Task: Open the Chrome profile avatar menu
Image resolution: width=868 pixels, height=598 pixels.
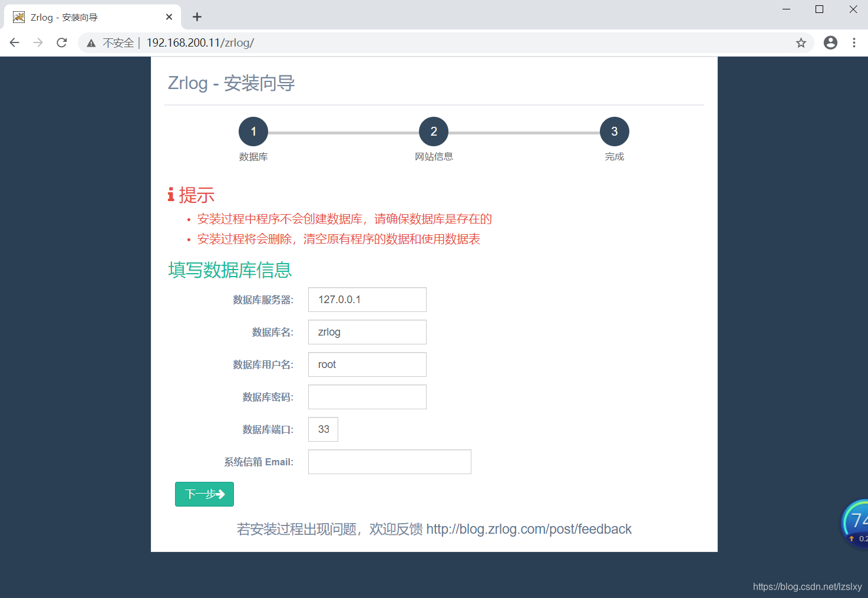Action: pos(830,42)
